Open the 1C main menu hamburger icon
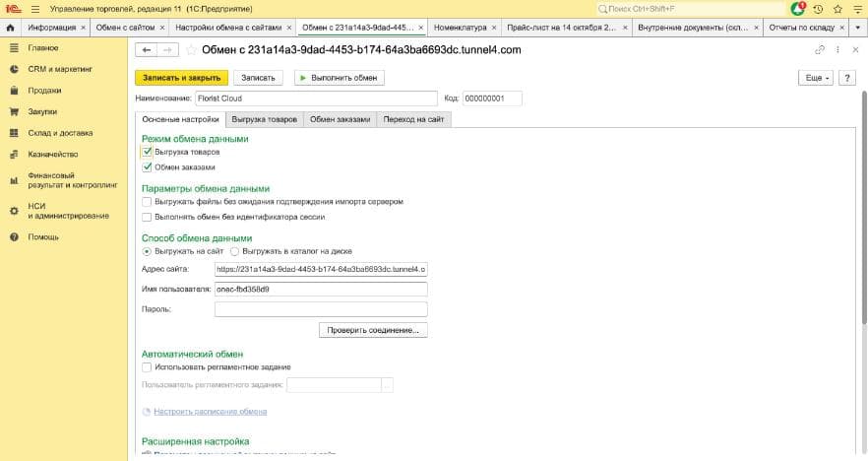 35,9
